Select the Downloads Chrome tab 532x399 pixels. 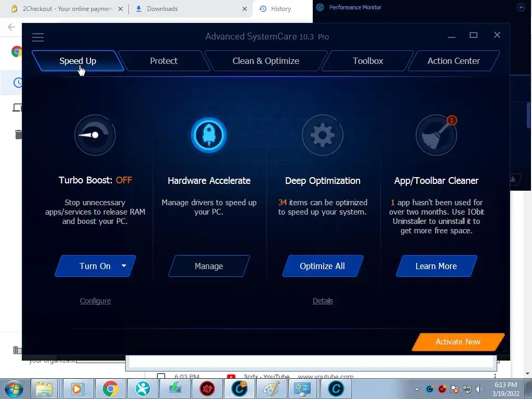(162, 9)
